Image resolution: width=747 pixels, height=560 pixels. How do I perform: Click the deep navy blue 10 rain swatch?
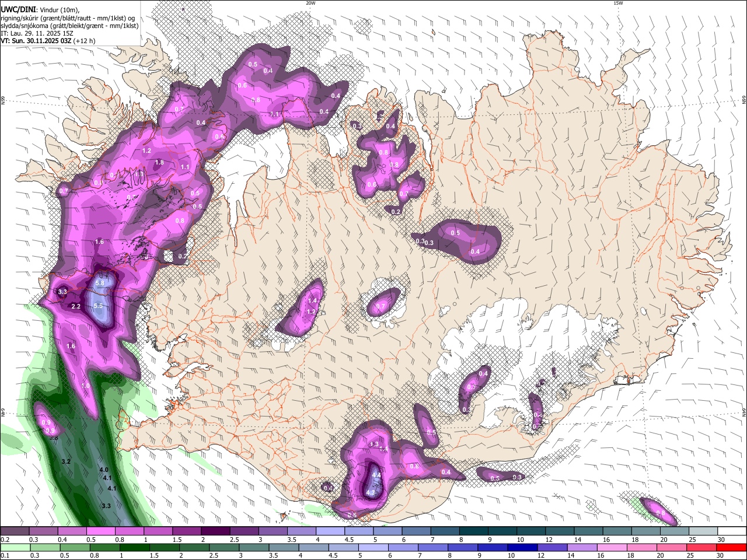[x=522, y=548]
